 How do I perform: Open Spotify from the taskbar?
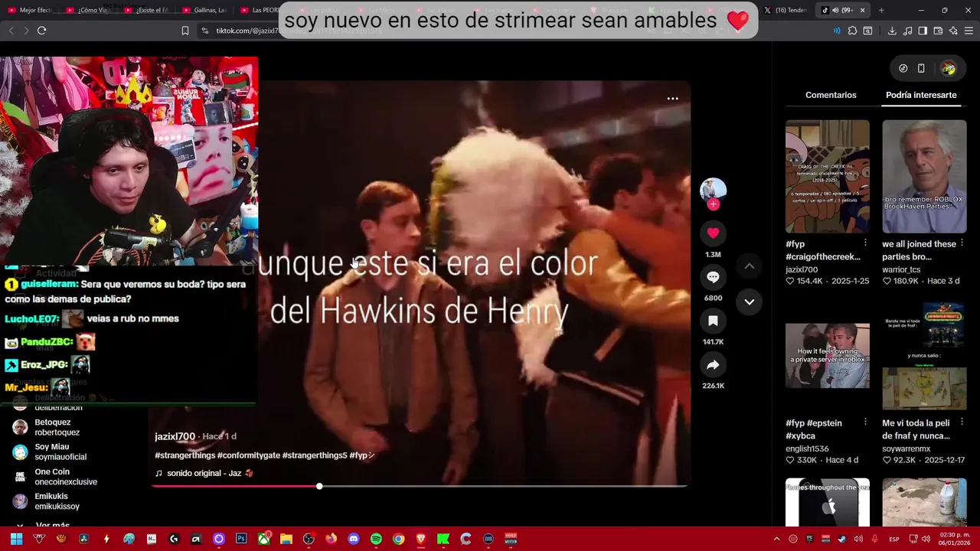(x=376, y=539)
